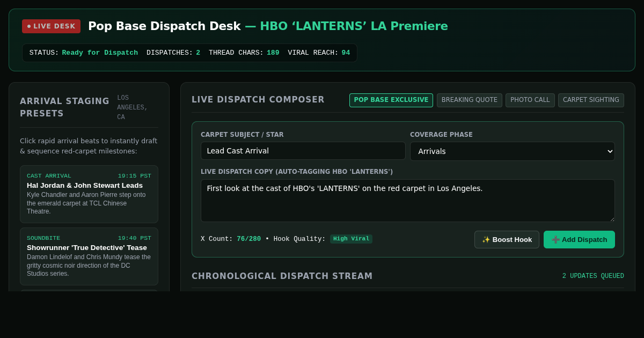Choose the PHOTO CALL tag
The image size is (644, 338).
530,100
